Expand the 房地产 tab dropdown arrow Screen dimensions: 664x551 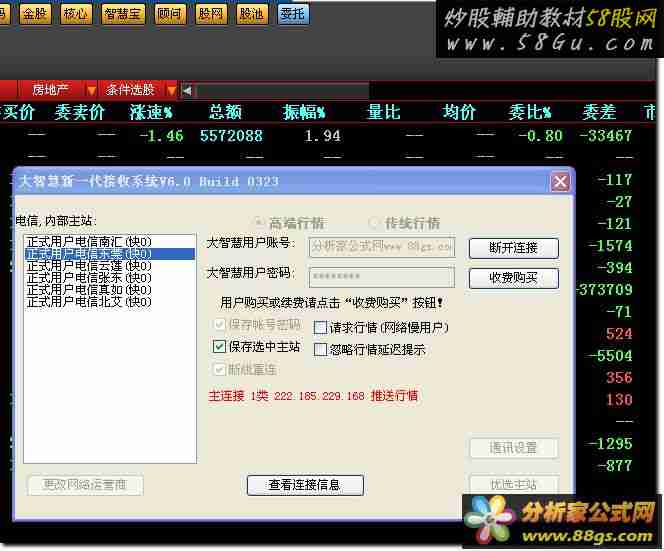91,90
